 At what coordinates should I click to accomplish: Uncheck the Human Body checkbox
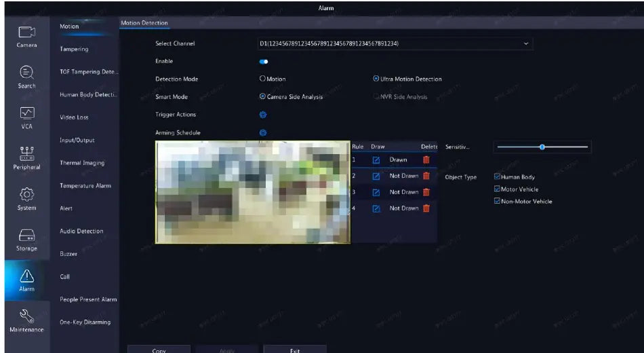pos(497,176)
